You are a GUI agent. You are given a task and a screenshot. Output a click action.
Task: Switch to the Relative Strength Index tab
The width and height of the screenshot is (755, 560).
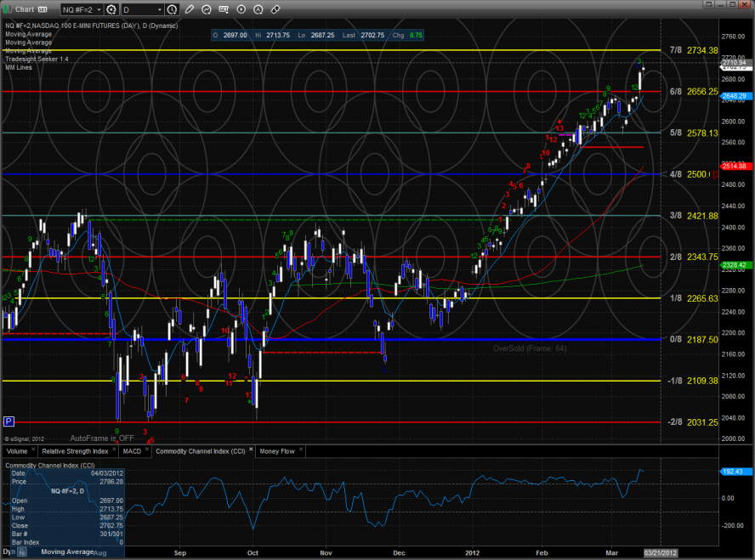(x=76, y=451)
